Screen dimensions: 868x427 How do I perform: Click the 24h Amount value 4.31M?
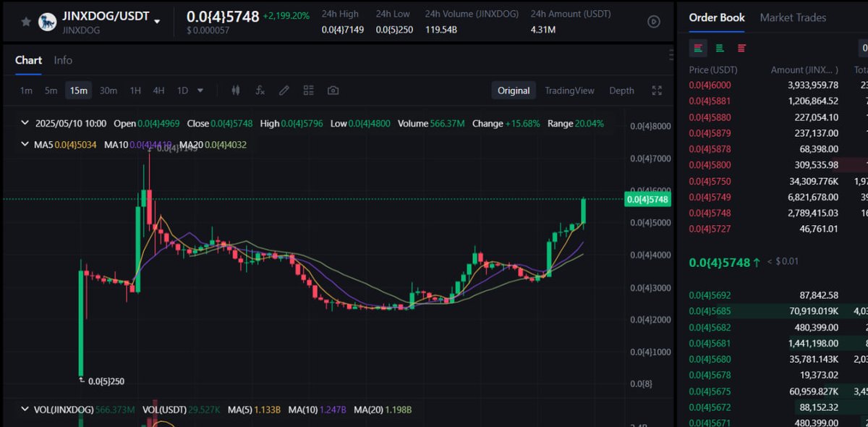coord(543,30)
